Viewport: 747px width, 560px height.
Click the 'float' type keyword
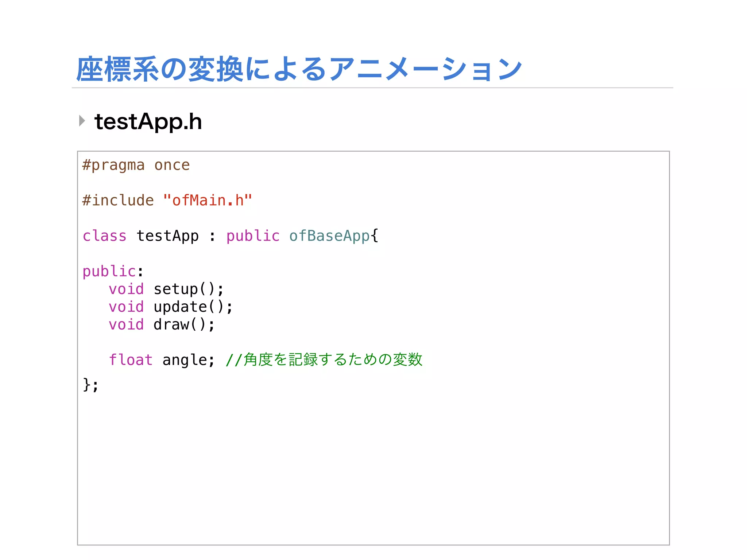pyautogui.click(x=131, y=360)
